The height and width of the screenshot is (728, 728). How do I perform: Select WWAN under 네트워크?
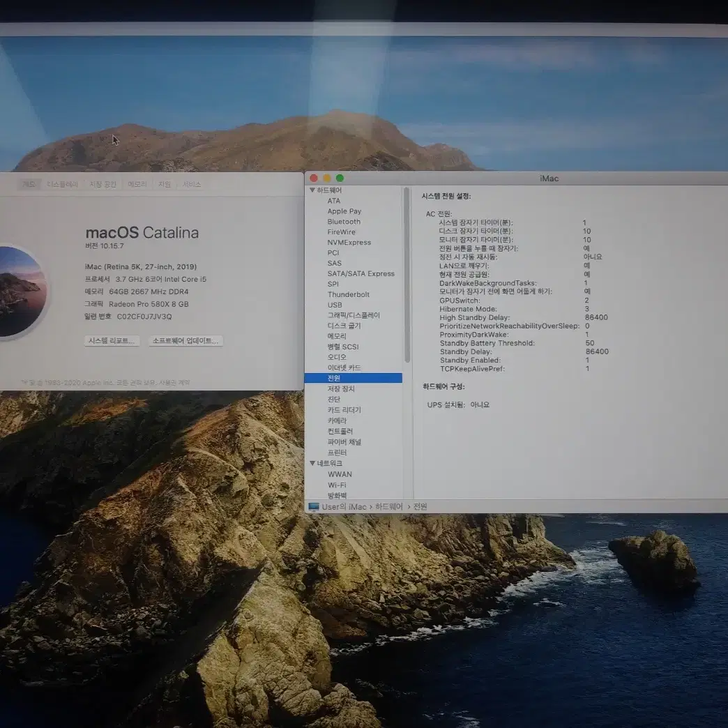click(x=340, y=474)
